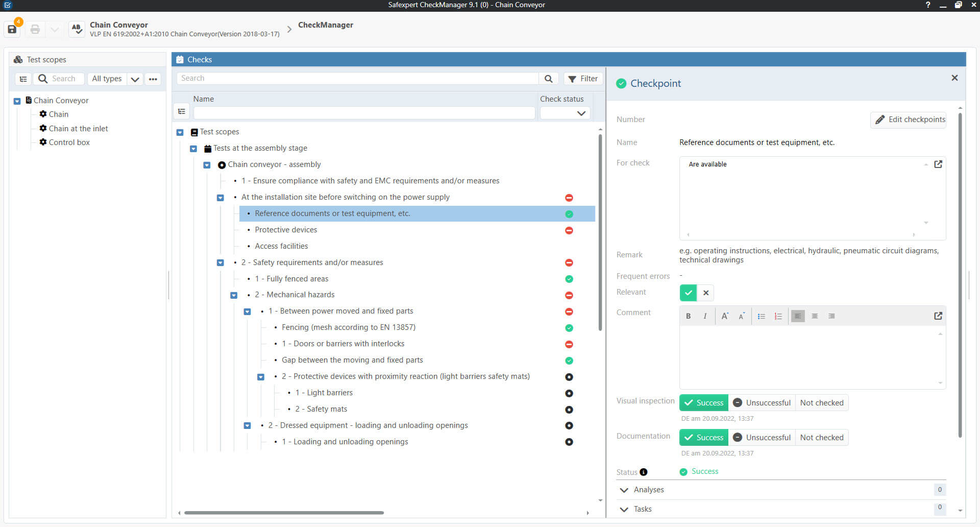Screen dimensions: 980x527
Task: Open Comment field in pop-out window
Action: [938, 316]
